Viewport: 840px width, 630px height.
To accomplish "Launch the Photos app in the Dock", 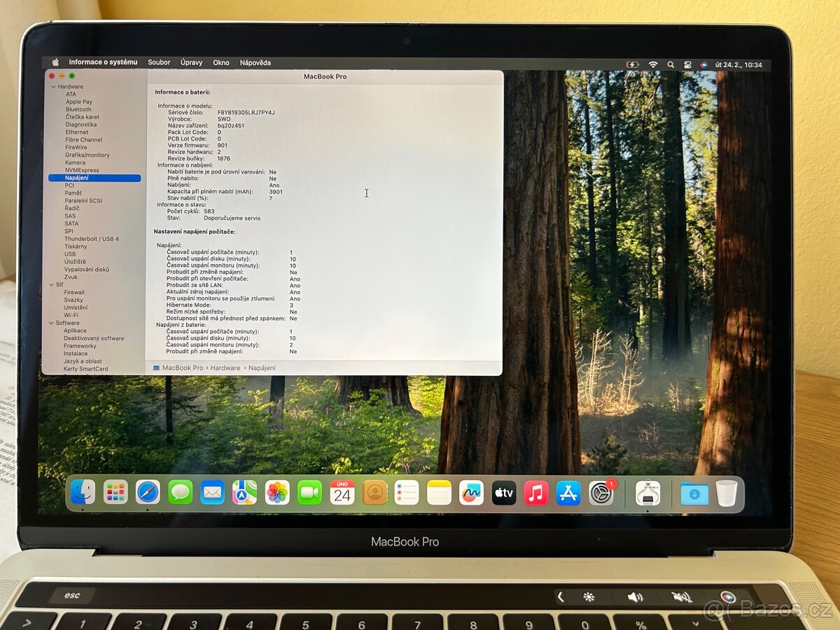I will coord(276,493).
